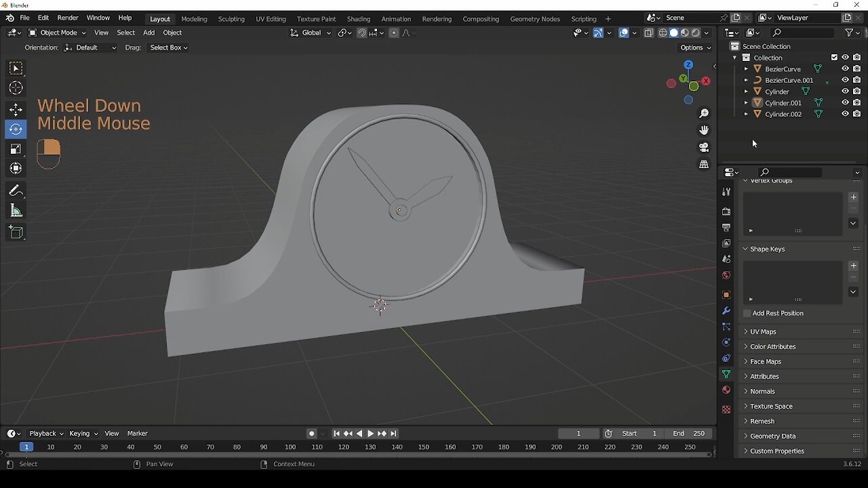Open timeline Keying menu

pos(83,433)
